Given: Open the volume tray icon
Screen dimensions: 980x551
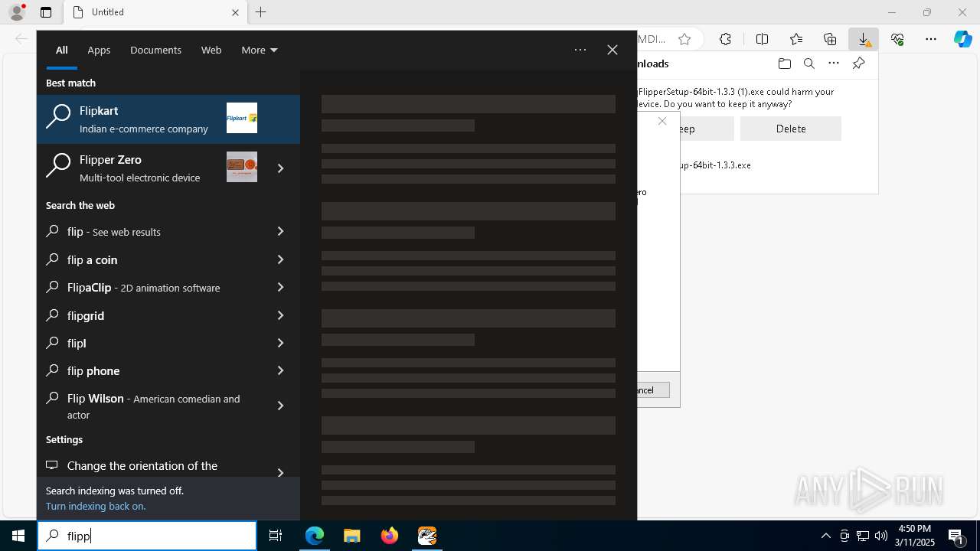Looking at the screenshot, I should (881, 536).
